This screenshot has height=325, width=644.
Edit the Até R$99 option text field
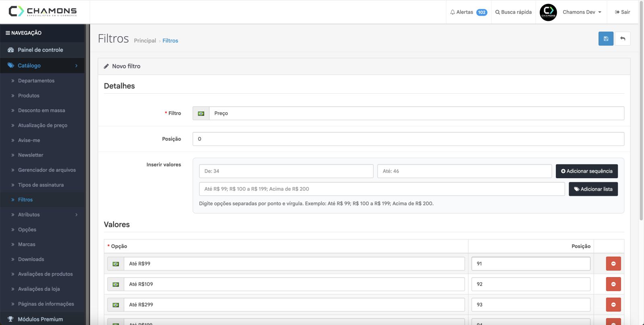[294, 264]
